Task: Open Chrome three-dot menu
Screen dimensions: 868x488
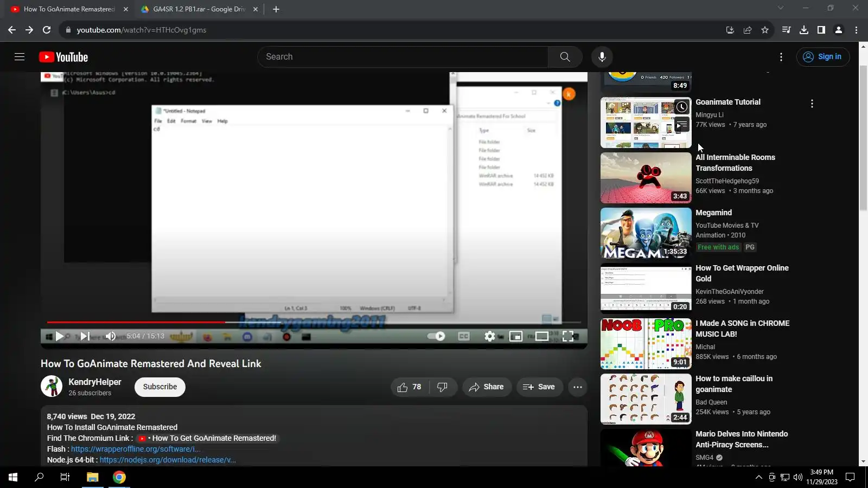Action: pyautogui.click(x=857, y=30)
